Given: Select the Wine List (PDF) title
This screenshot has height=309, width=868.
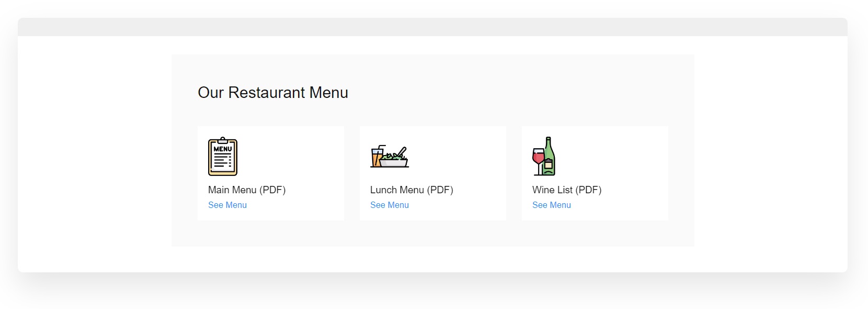Looking at the screenshot, I should pyautogui.click(x=567, y=190).
